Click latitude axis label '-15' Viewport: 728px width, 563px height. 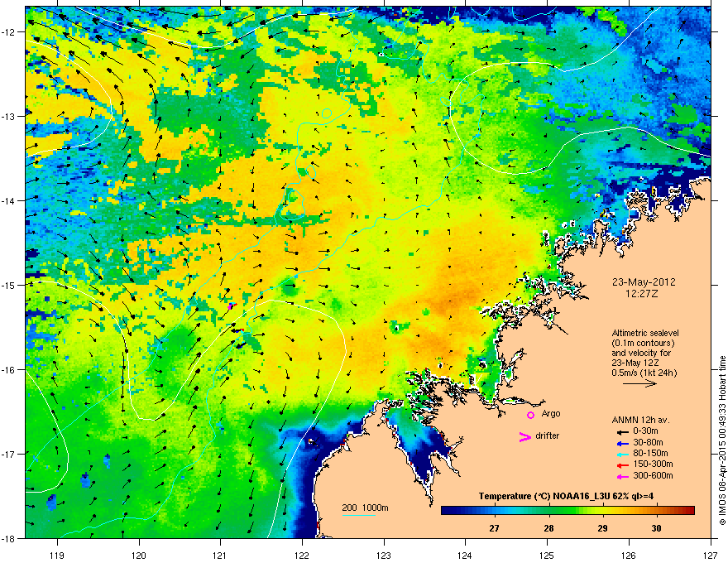tap(9, 285)
